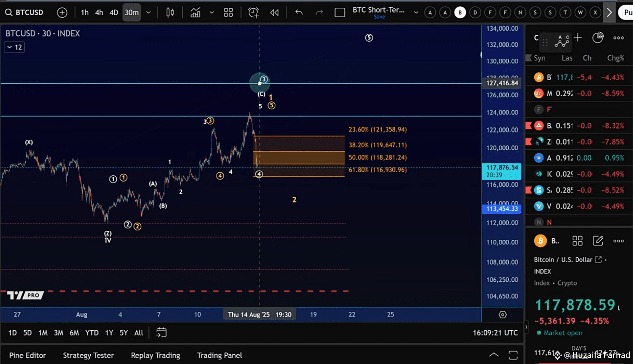Select the W layout circle

pos(580,12)
